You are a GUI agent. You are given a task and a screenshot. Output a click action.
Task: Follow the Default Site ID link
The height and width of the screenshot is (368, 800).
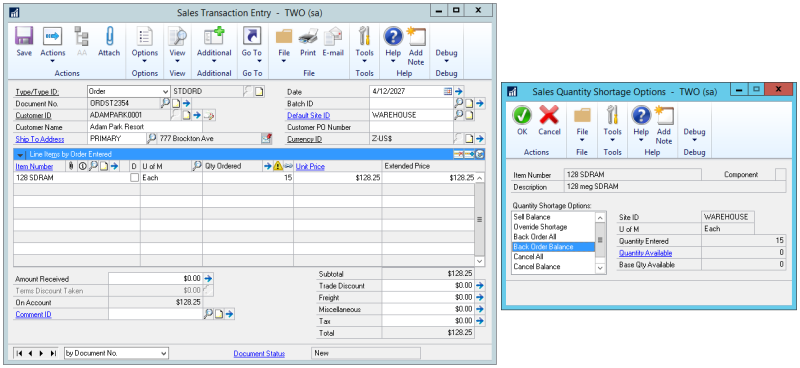click(x=309, y=115)
